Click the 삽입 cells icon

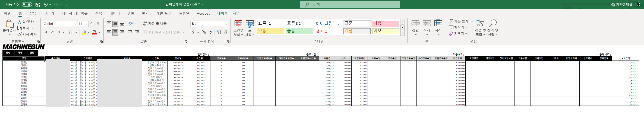coord(415,24)
